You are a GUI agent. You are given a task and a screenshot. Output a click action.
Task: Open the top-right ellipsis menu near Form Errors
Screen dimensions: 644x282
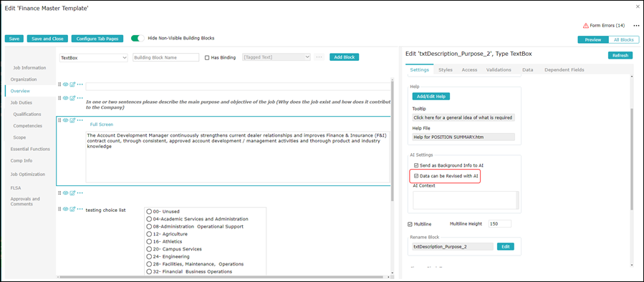click(636, 26)
